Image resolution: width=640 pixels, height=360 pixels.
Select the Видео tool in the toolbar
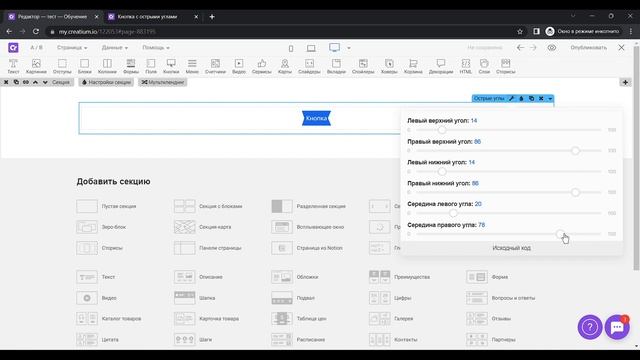point(239,66)
